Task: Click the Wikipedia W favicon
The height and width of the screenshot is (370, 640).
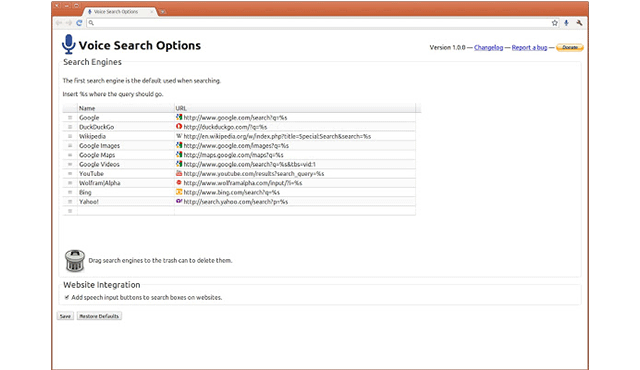Action: 179,136
